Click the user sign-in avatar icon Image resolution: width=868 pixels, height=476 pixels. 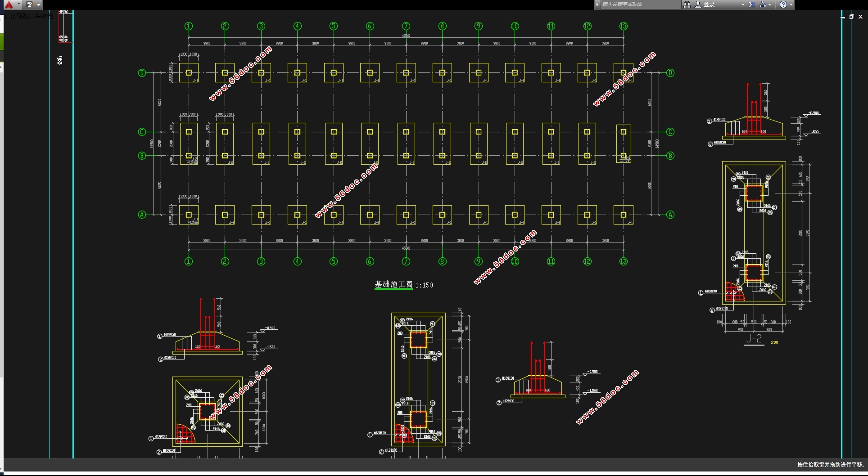[698, 4]
